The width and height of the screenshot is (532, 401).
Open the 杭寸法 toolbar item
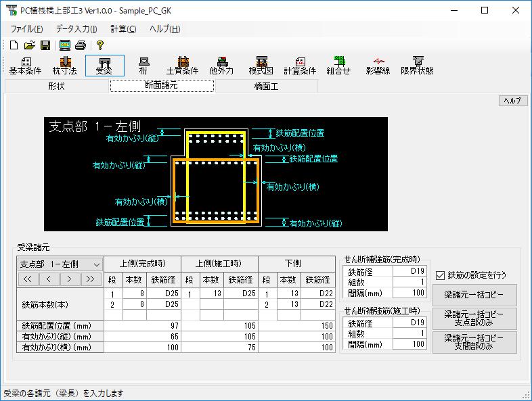tap(65, 66)
